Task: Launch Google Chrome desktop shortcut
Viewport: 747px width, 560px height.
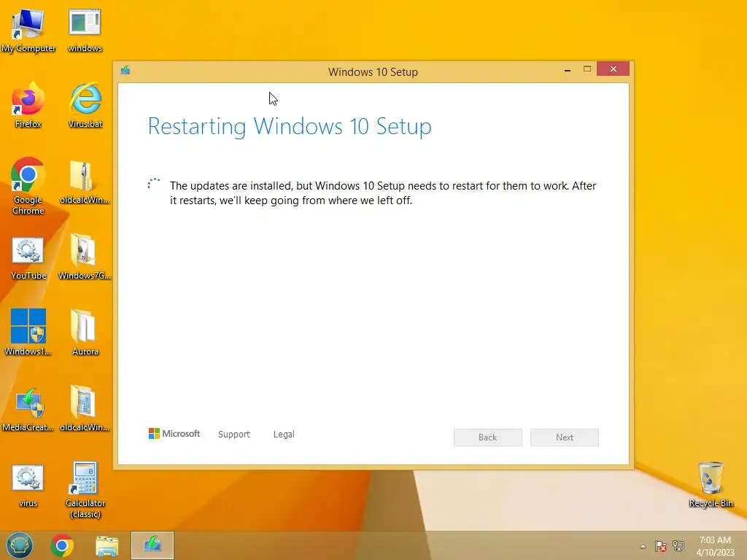Action: coord(28,186)
